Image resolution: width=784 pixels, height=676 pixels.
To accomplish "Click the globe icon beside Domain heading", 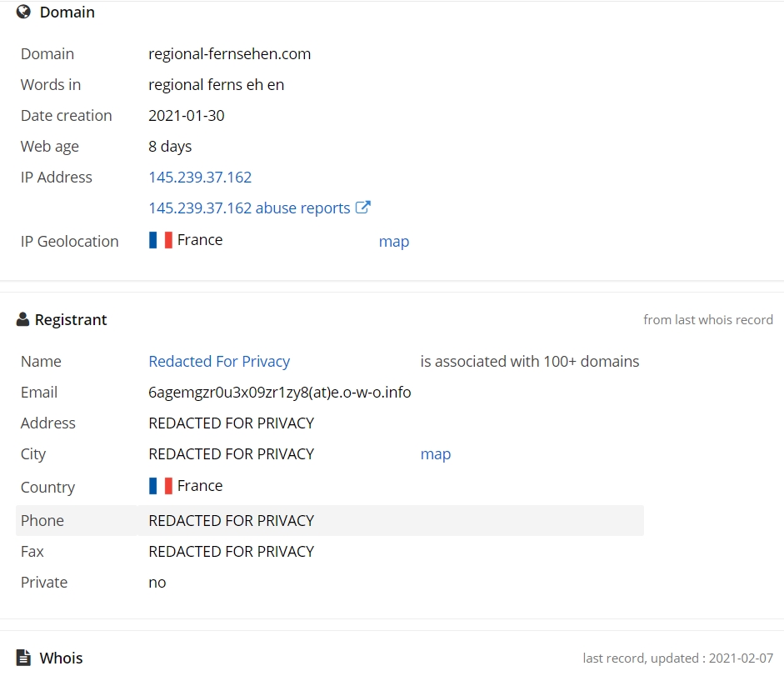I will [23, 12].
